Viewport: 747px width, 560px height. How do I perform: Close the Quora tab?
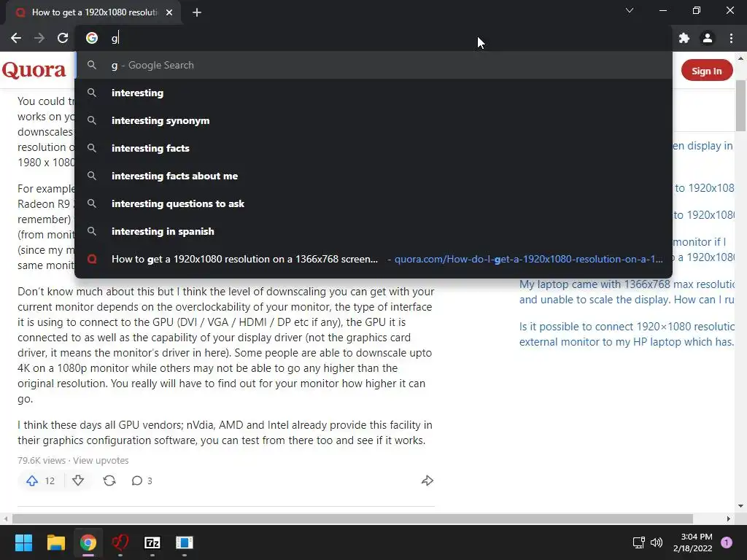click(169, 12)
